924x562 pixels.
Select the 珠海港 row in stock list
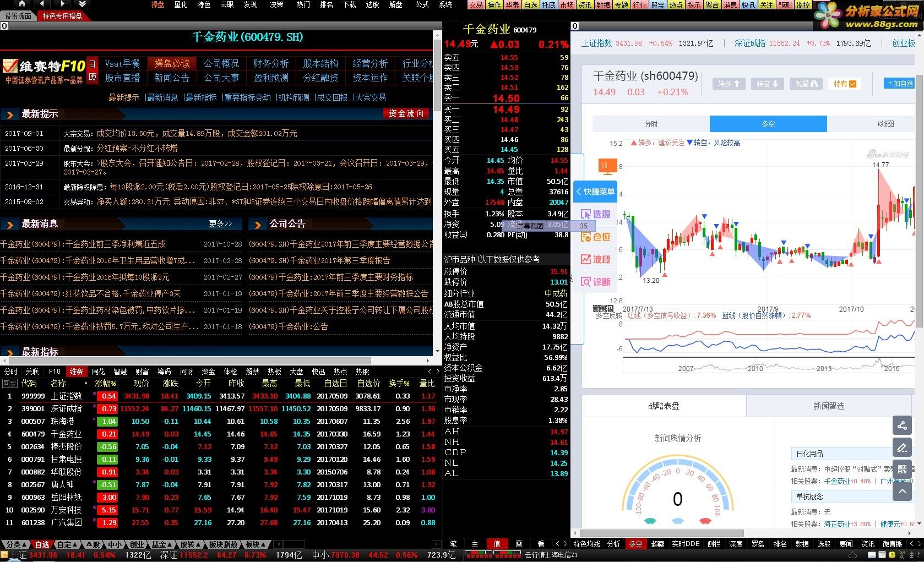pyautogui.click(x=220, y=421)
